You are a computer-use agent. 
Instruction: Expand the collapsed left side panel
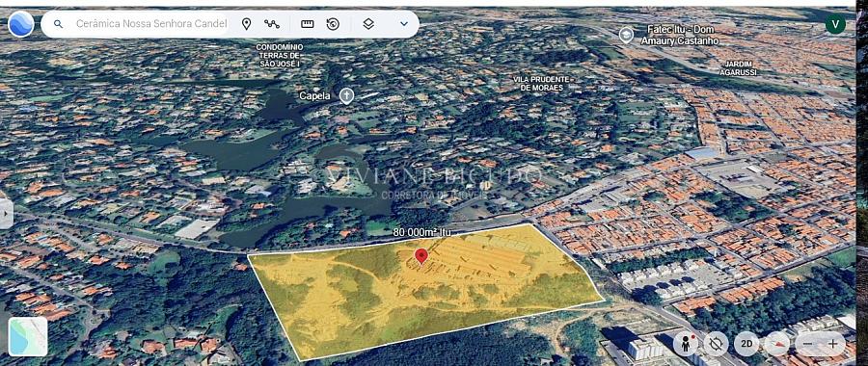click(6, 214)
